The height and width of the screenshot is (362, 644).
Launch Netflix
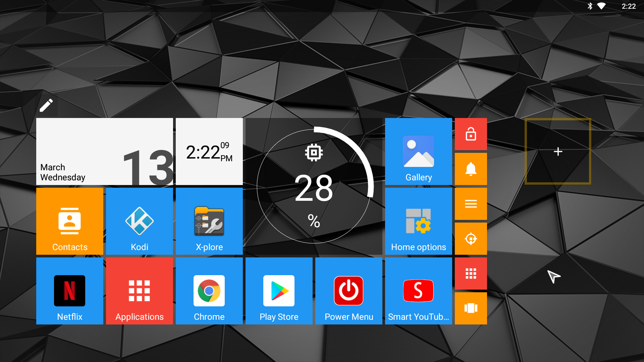pyautogui.click(x=70, y=291)
